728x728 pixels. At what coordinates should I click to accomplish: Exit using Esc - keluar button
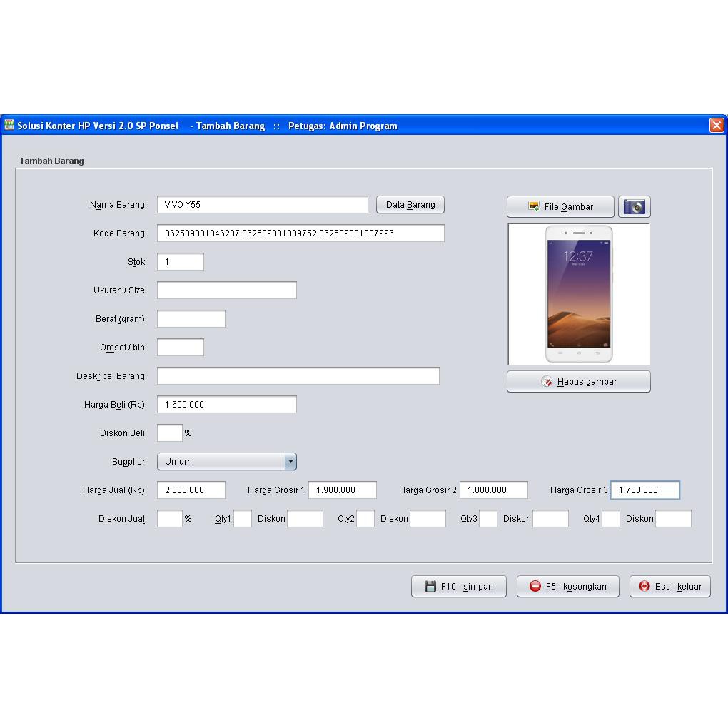coord(669,587)
